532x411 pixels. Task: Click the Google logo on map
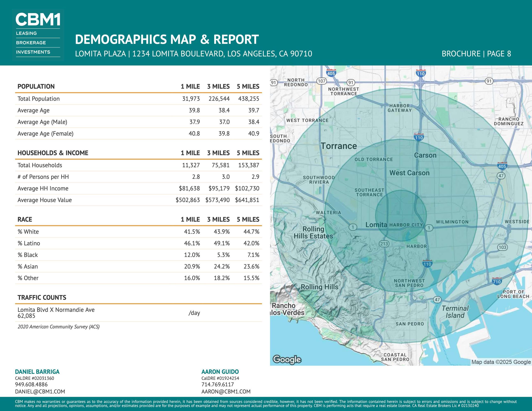tap(287, 359)
